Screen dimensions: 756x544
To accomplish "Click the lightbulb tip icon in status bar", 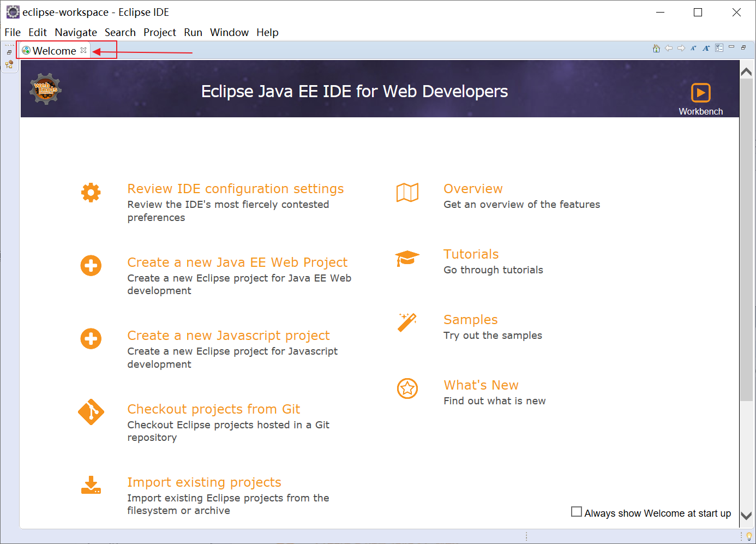I will [749, 536].
